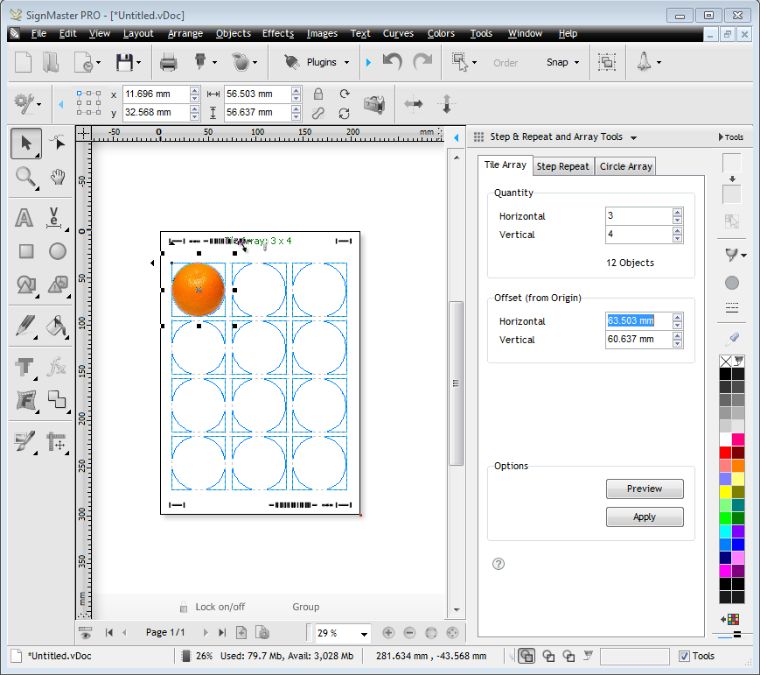The image size is (760, 675).
Task: Pick the Rectangle shape tool
Action: click(25, 251)
